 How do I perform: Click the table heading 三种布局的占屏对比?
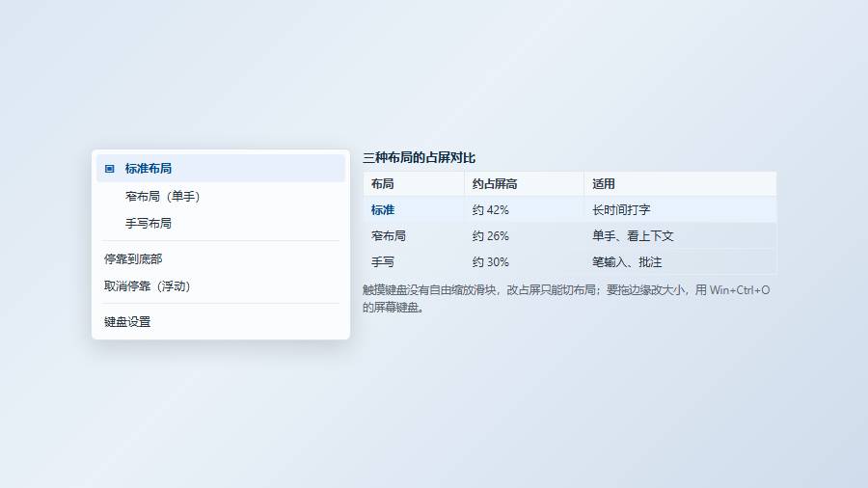coord(420,158)
